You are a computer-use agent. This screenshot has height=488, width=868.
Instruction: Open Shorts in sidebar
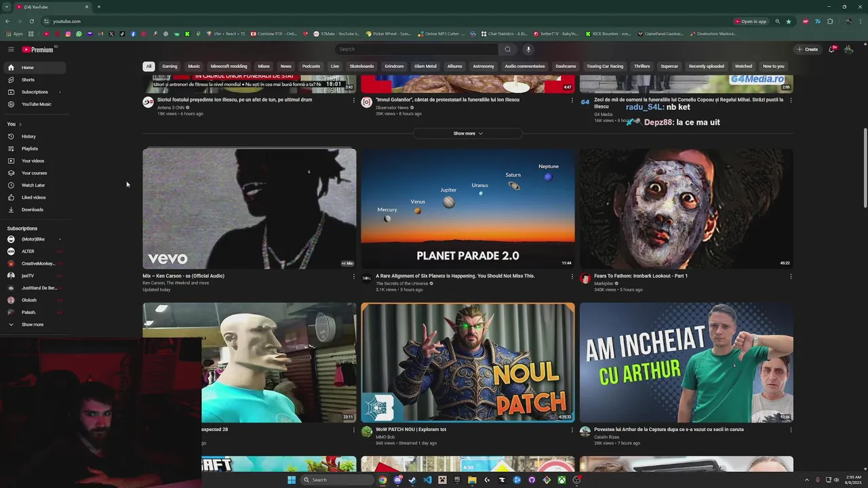tap(33, 80)
